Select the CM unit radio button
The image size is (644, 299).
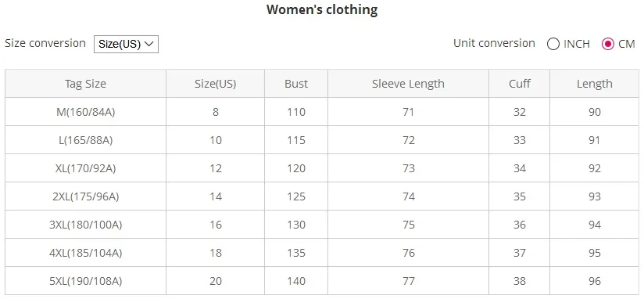click(607, 44)
